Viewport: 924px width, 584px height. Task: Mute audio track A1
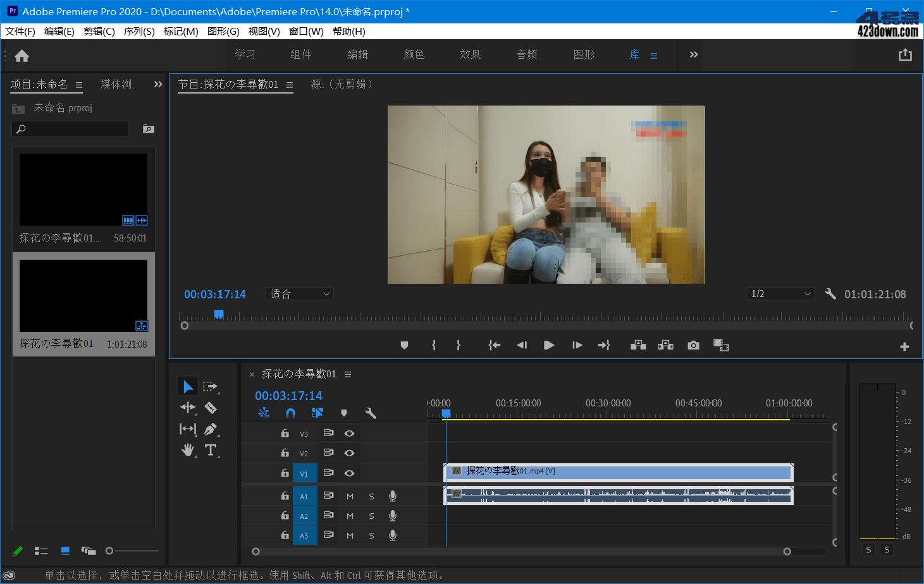350,496
